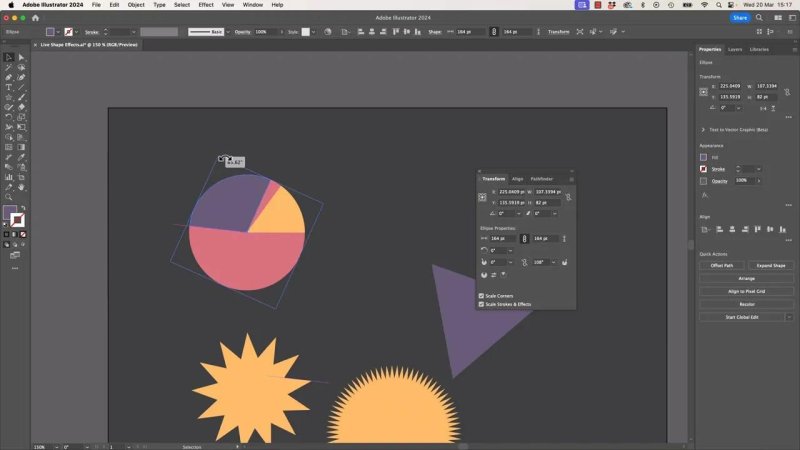Click the purple fill swatch in toolbox

(x=10, y=212)
